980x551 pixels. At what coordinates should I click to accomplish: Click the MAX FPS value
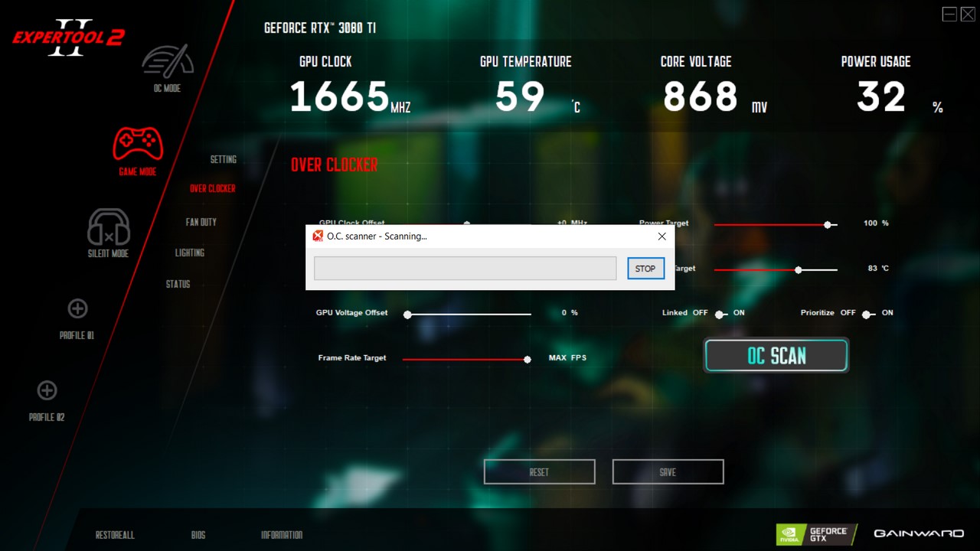[567, 357]
